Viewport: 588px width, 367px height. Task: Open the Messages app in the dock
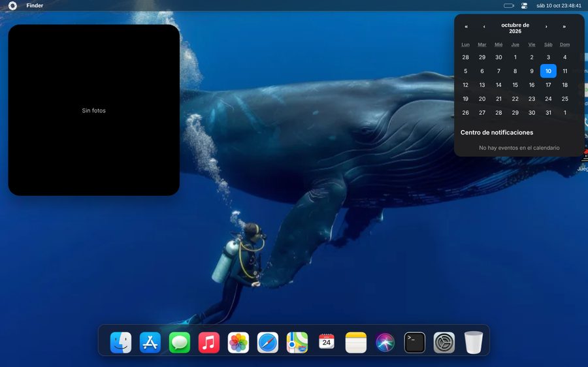click(180, 342)
